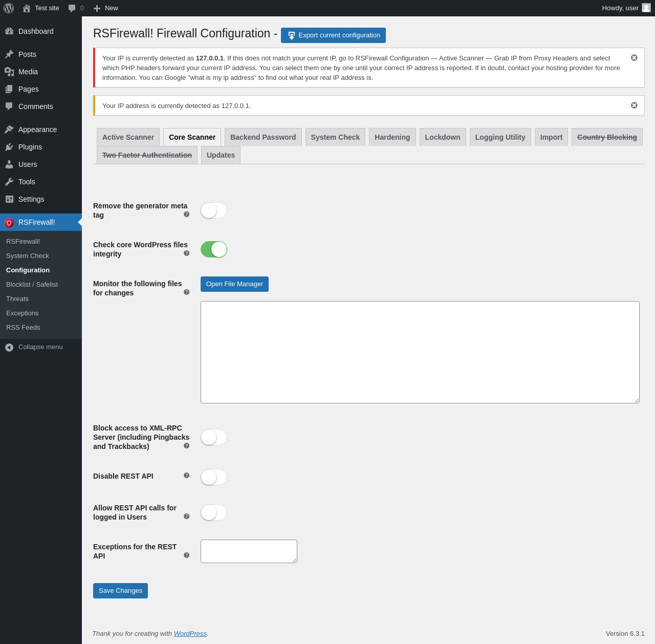Click the Open File Manager button
The width and height of the screenshot is (655, 644).
[234, 284]
